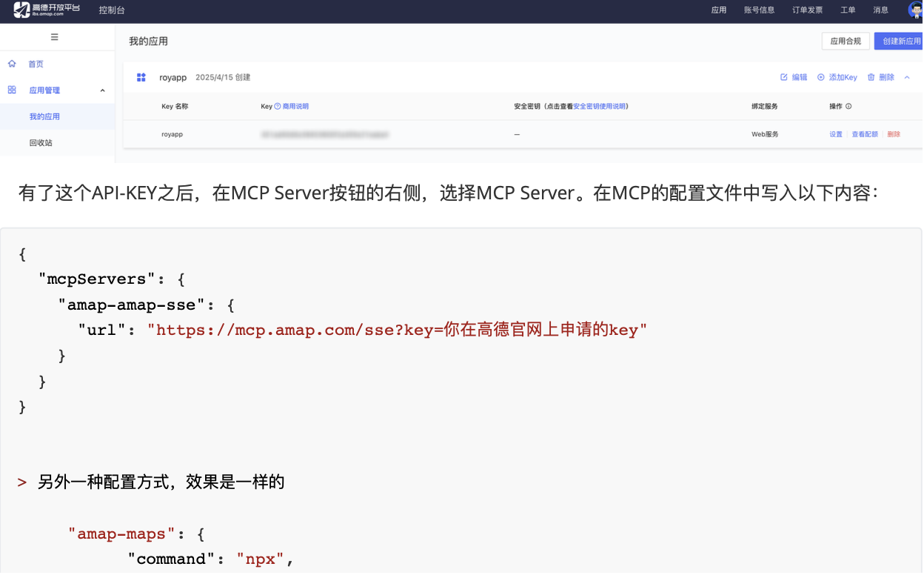924x575 pixels.
Task: Go to 首页 in the sidebar
Action: [x=36, y=64]
